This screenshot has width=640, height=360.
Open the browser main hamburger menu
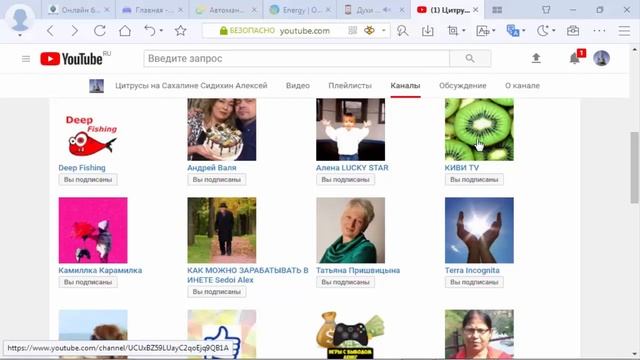624,31
